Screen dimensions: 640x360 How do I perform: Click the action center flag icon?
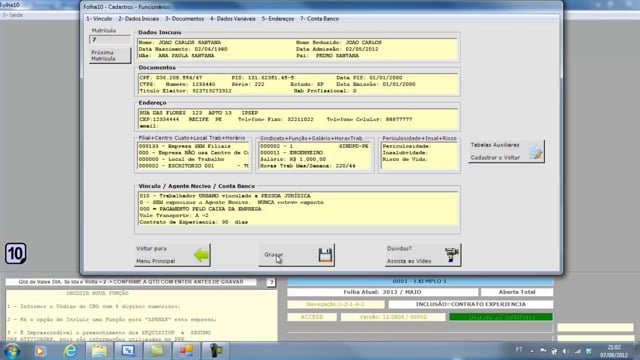click(x=543, y=351)
